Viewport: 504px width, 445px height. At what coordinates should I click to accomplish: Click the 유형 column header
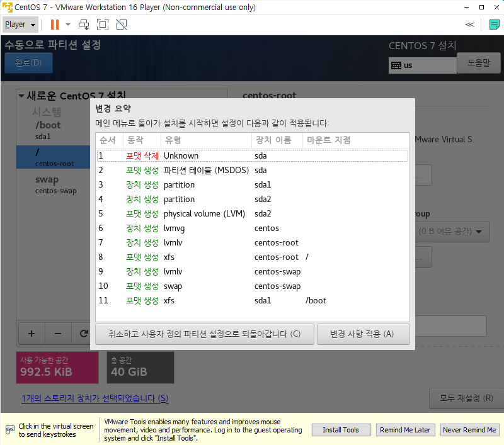[x=207, y=140]
